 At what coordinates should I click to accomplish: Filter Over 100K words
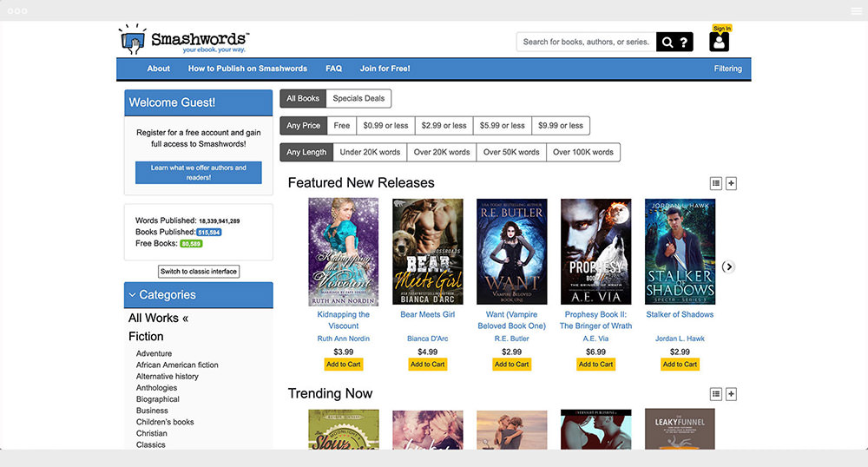583,152
